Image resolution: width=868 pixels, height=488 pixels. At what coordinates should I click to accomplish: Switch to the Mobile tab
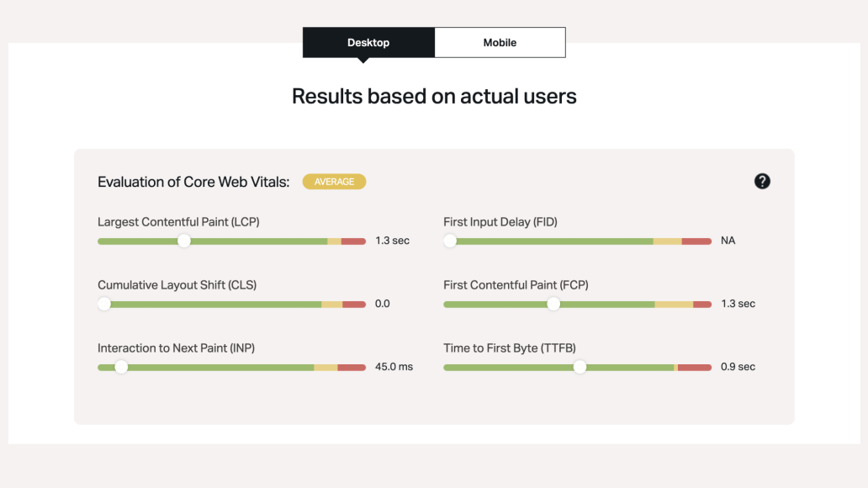500,42
